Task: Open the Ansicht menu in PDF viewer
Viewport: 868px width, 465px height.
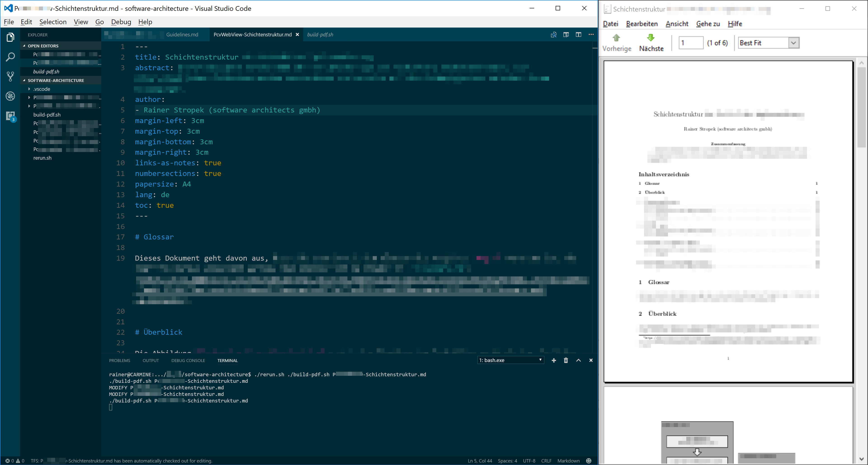Action: point(677,23)
